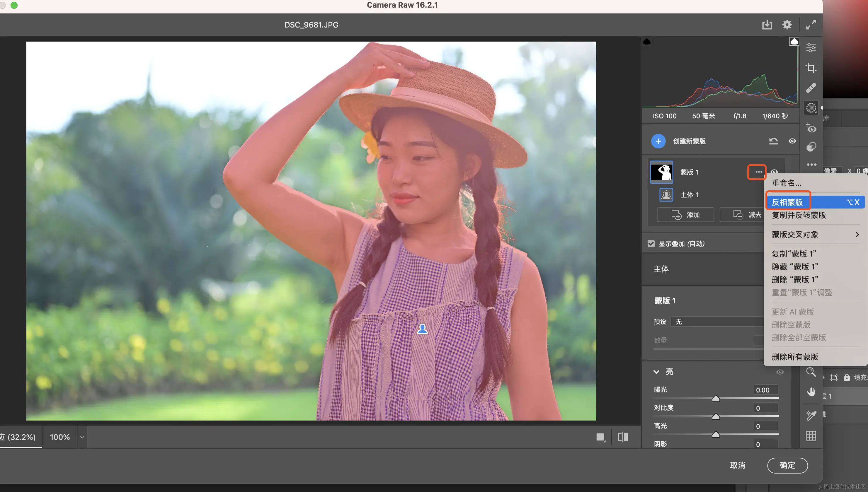Image resolution: width=868 pixels, height=492 pixels.
Task: Open Camera Raw preferences gear
Action: click(787, 25)
